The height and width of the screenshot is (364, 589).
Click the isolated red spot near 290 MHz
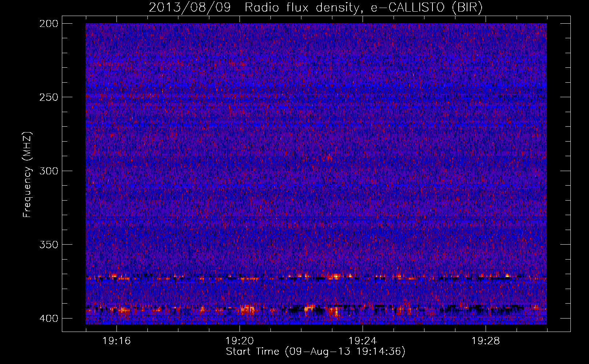329,158
